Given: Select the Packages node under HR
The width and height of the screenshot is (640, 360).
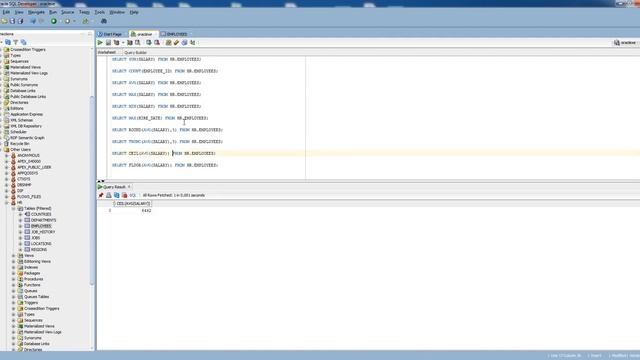Looking at the screenshot, I should pyautogui.click(x=32, y=273).
